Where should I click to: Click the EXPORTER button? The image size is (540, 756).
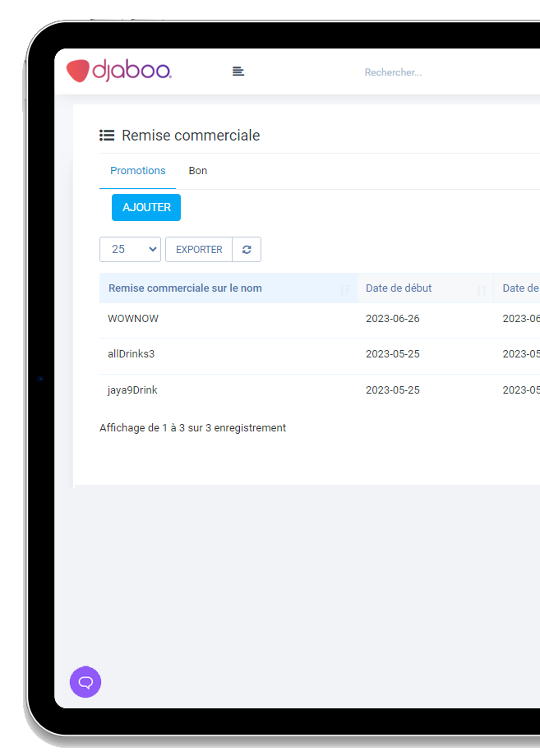pyautogui.click(x=199, y=249)
